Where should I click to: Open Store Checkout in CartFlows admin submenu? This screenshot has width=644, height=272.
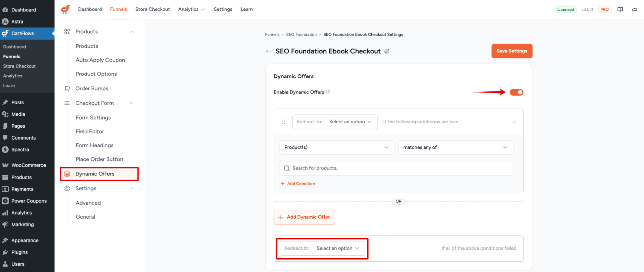(19, 66)
